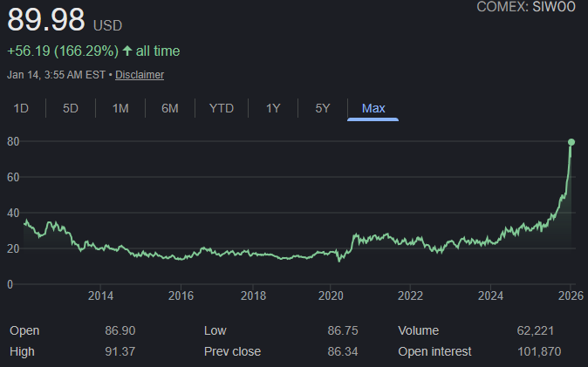Switch chart to 6M range

point(170,108)
